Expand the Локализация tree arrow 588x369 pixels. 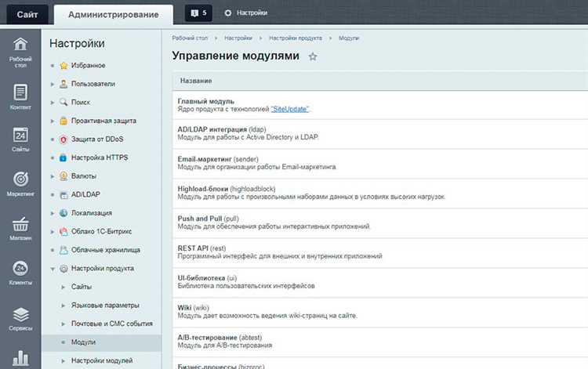pyautogui.click(x=53, y=213)
